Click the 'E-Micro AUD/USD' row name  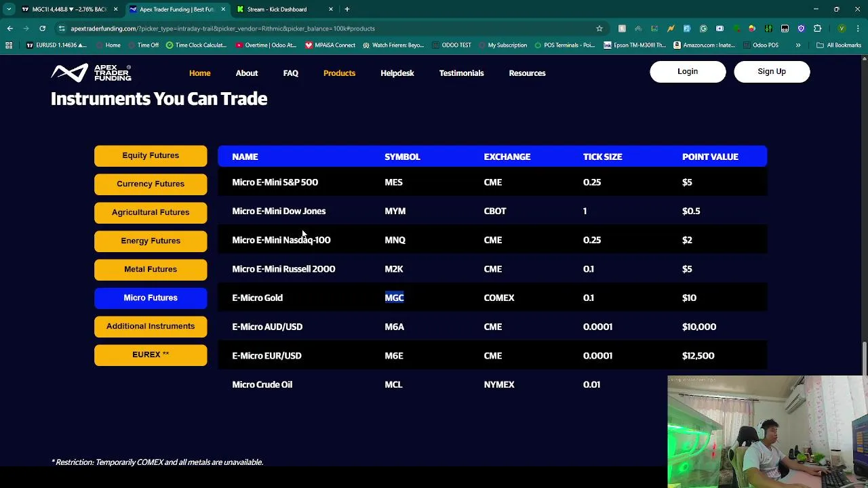(x=267, y=327)
